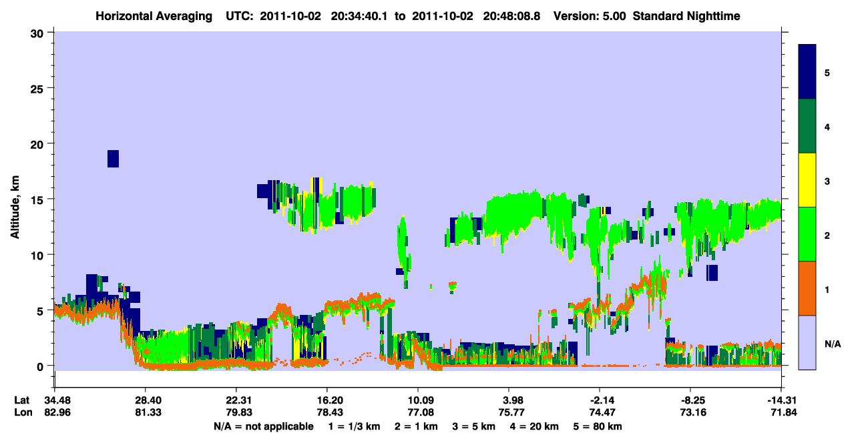Click legend text '1 = 1/3 km'
Screen dimensions: 868x445
coord(354,426)
